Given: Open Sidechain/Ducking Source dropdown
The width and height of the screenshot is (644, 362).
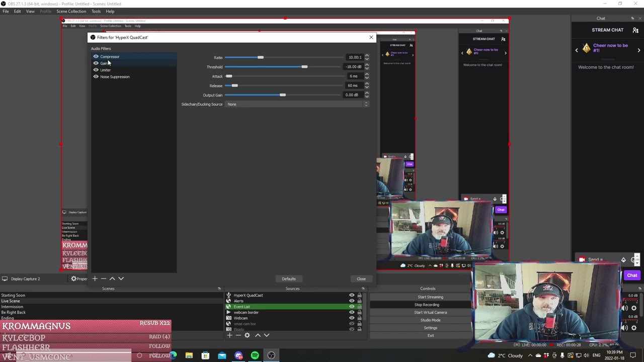Looking at the screenshot, I should 297,104.
